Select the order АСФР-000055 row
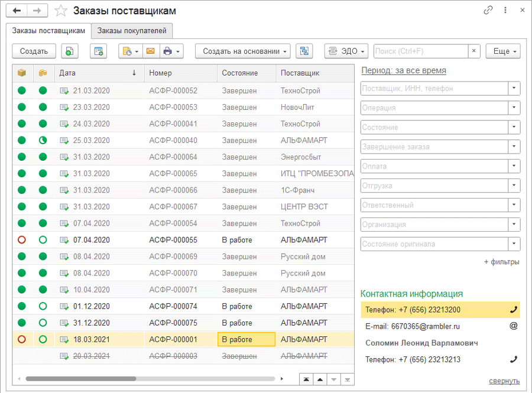Screen dimensions: 532x393 pyautogui.click(x=183, y=240)
